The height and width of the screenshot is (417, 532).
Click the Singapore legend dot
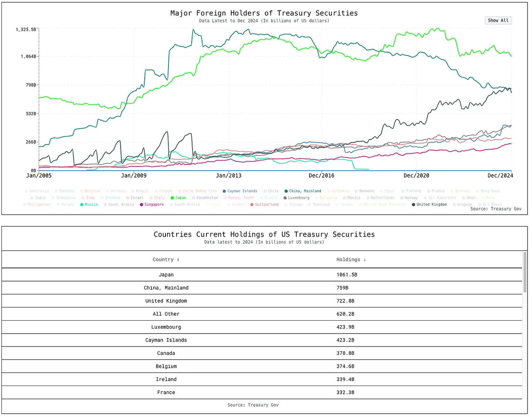(141, 205)
